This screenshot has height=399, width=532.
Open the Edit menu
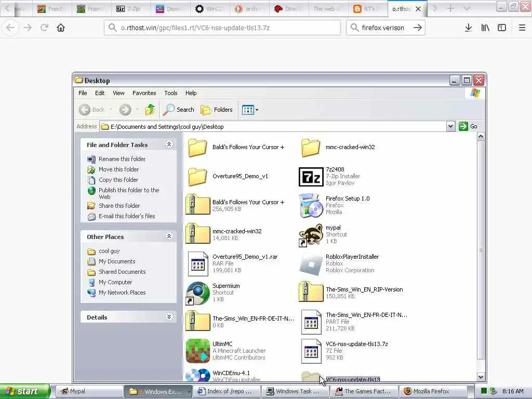(100, 93)
